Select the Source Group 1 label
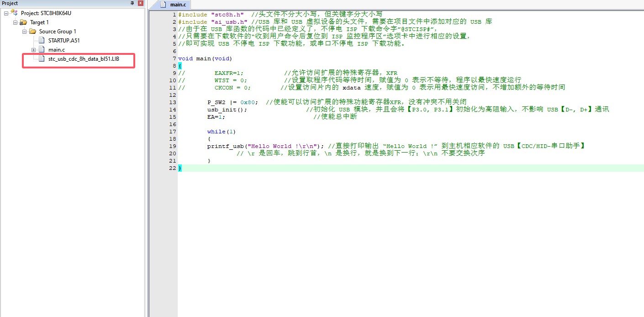The width and height of the screenshot is (644, 317). coord(58,32)
